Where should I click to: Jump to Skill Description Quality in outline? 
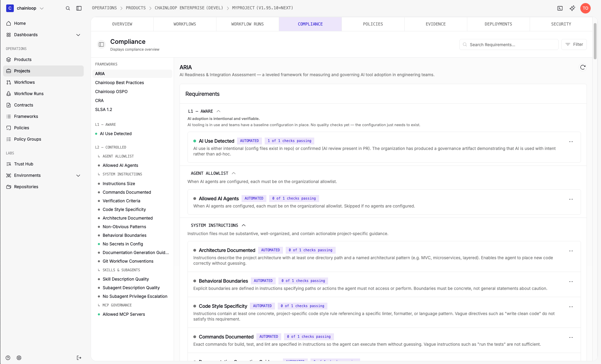(x=126, y=279)
